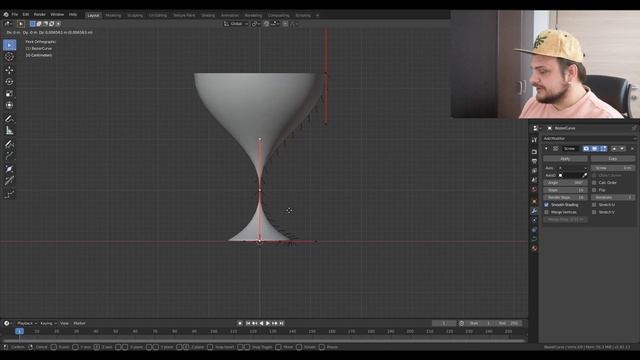Open the Add Modifier dropdown

click(589, 138)
